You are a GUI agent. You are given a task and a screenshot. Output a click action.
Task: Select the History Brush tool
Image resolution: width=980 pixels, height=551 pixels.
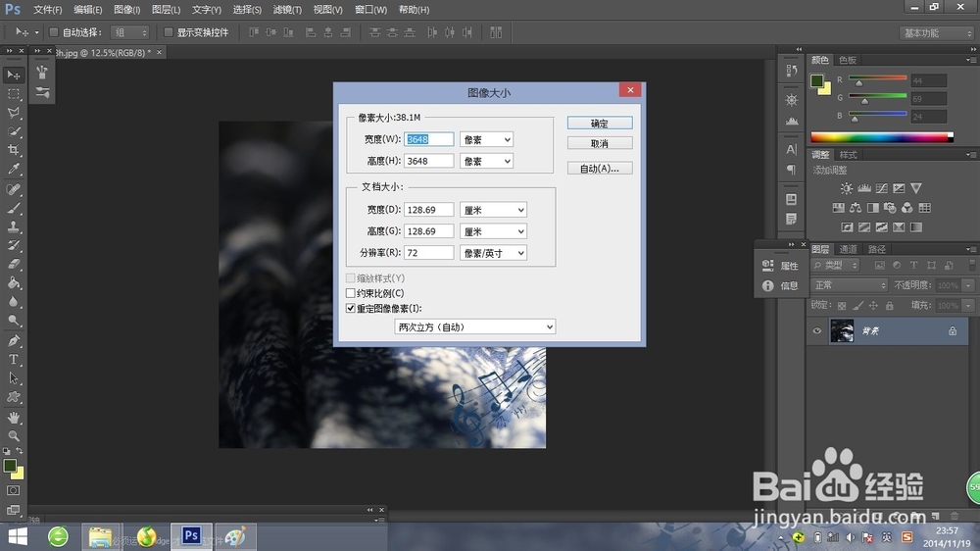(x=13, y=245)
